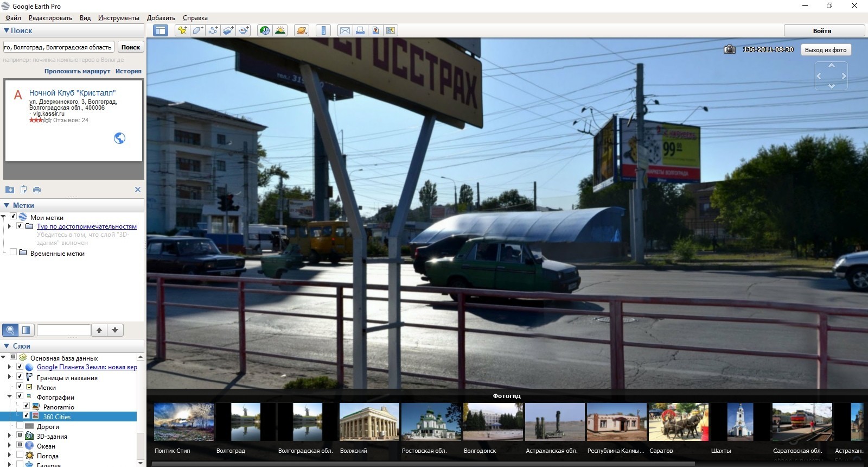Open the Саратов photo thumbnail
The width and height of the screenshot is (868, 467).
(678, 422)
